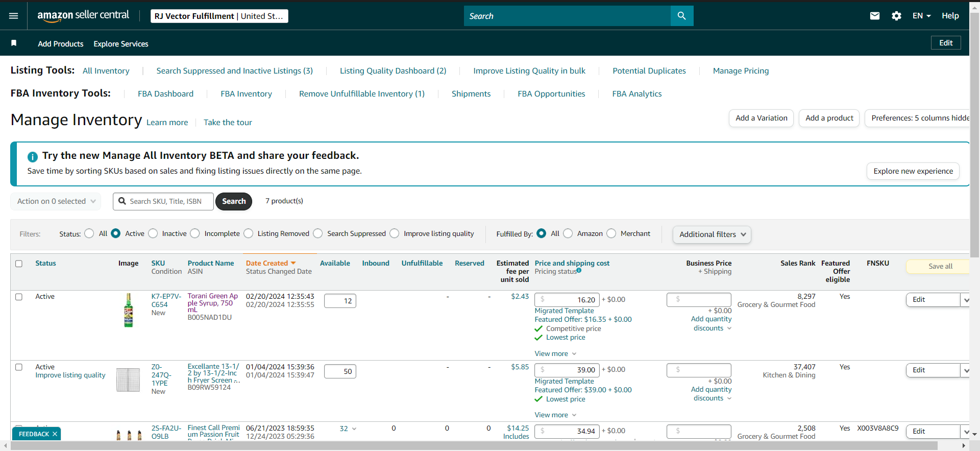Click the Learn more link

click(x=167, y=123)
